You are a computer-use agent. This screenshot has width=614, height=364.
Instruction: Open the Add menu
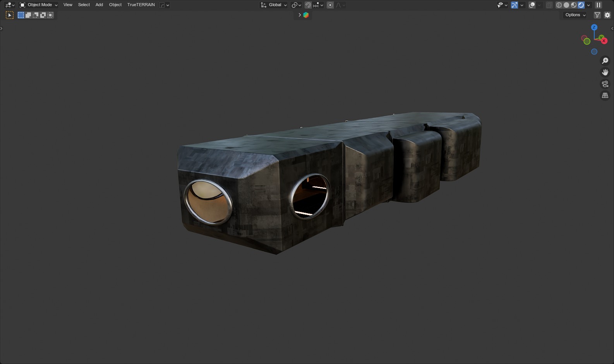(x=99, y=5)
